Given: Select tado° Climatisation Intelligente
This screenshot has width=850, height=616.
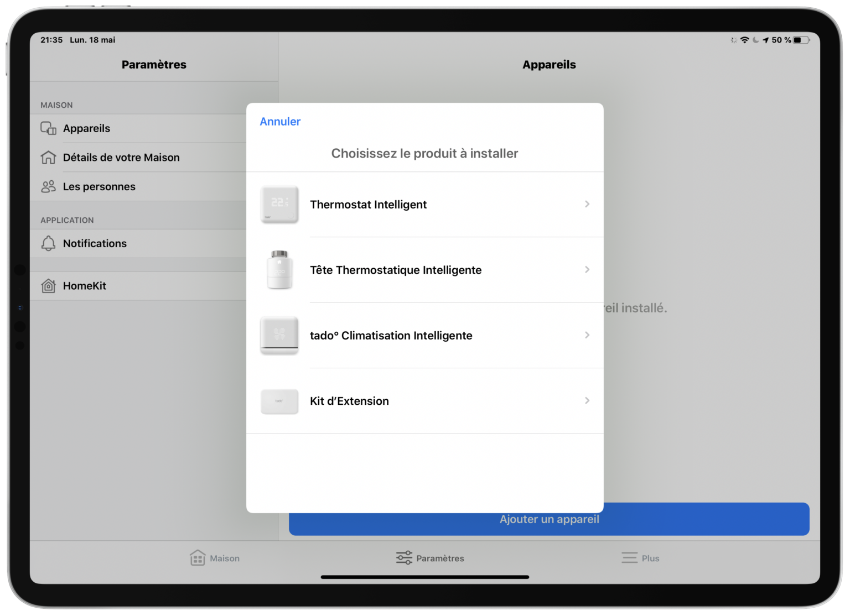Looking at the screenshot, I should coord(424,336).
